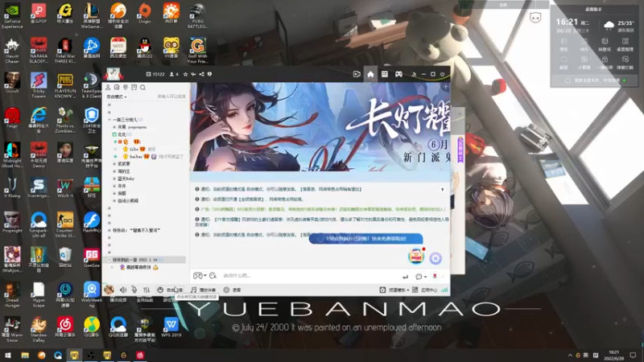
Task: Open Stardew Valley desktop shortcut
Action: coord(39,330)
